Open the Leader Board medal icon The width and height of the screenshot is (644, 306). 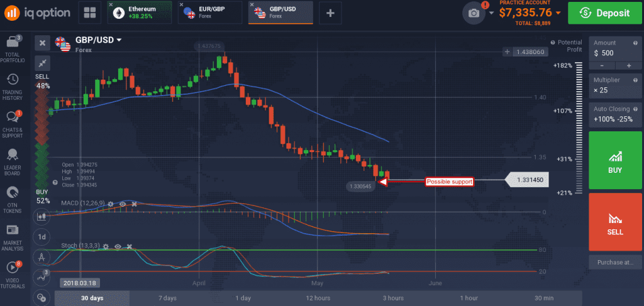pyautogui.click(x=13, y=155)
